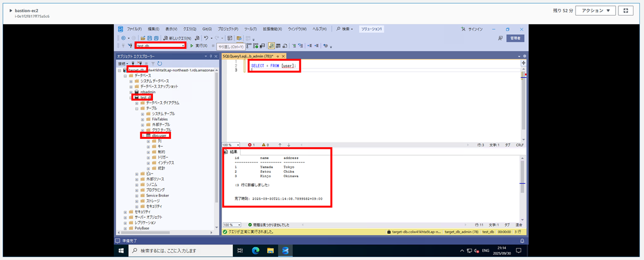
Task: Click the Change Connection icon beside database selector
Action: [x=130, y=46]
